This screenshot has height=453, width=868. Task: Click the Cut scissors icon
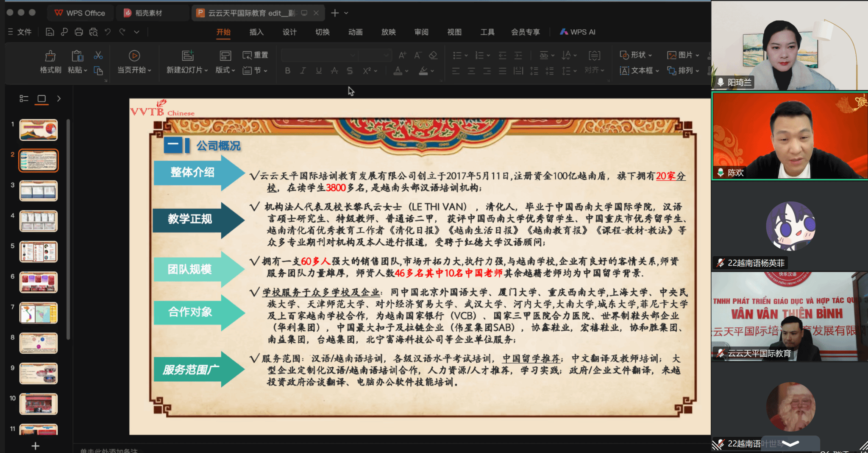98,56
